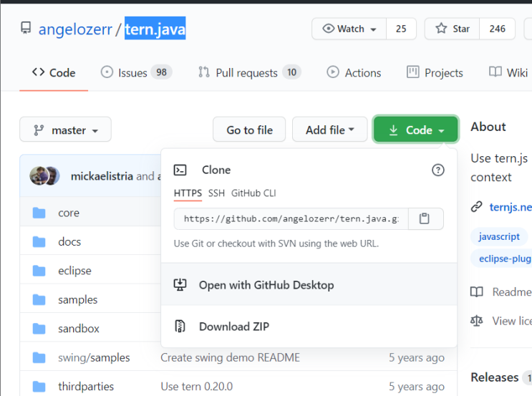Click the license scale icon
This screenshot has height=396, width=532.
pyautogui.click(x=477, y=321)
